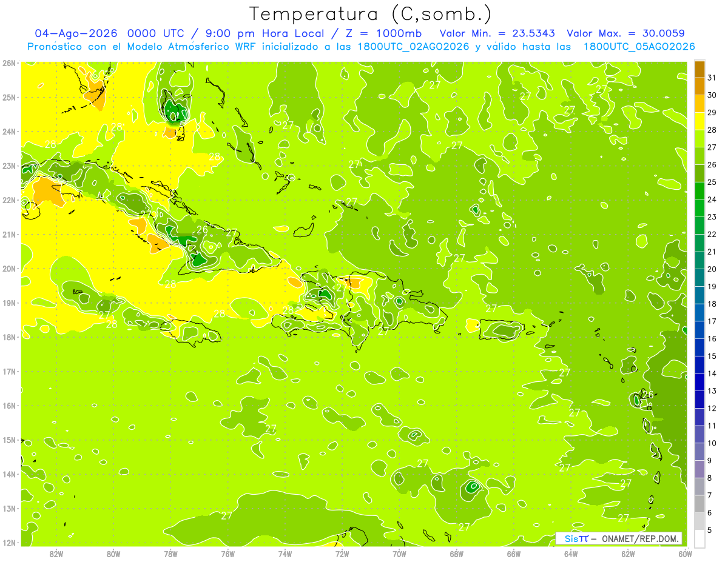
Task: Click the latitude label "20N"
Action: tap(8, 269)
